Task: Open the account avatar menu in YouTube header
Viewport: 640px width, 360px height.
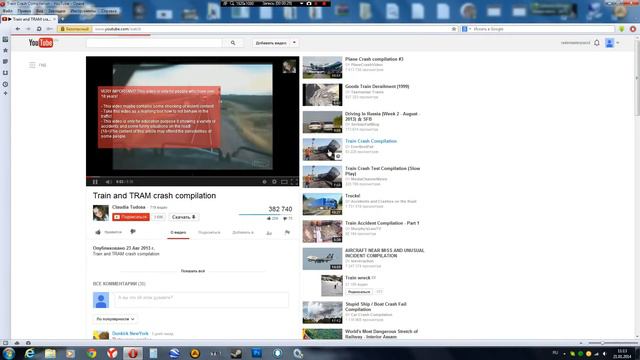Action: 610,43
